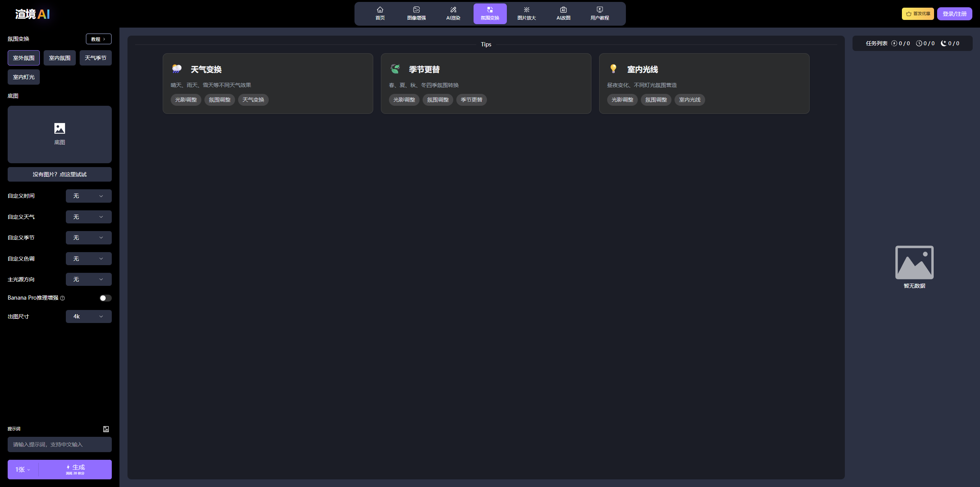
Task: Click the 提示词 prompt input field
Action: pos(60,444)
